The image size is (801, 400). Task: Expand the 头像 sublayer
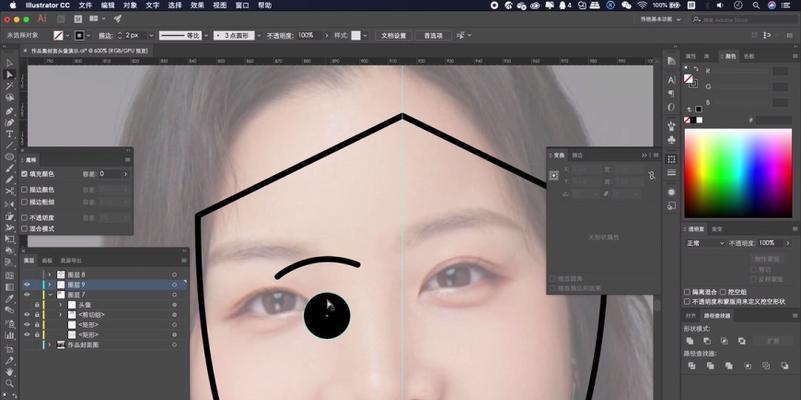(60, 304)
